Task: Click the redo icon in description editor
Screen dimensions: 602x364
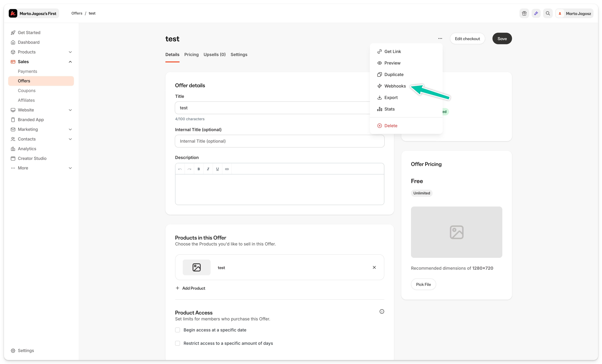Action: 189,169
